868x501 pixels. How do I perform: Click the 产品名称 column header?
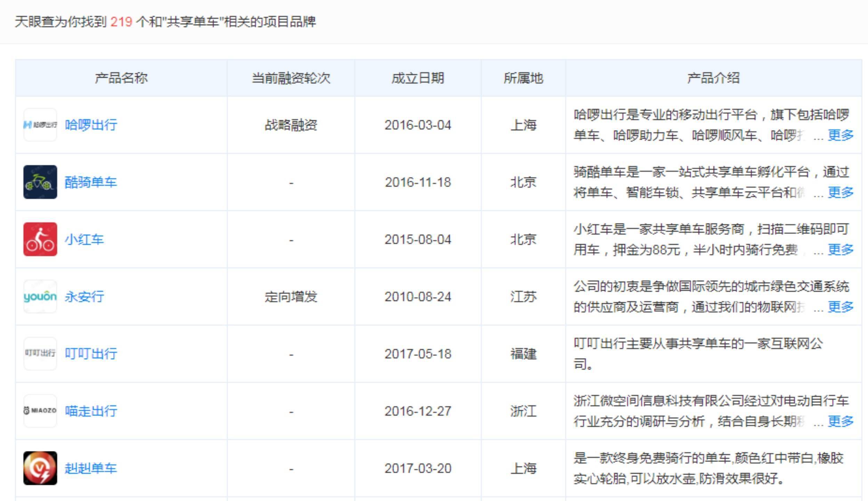click(x=121, y=78)
